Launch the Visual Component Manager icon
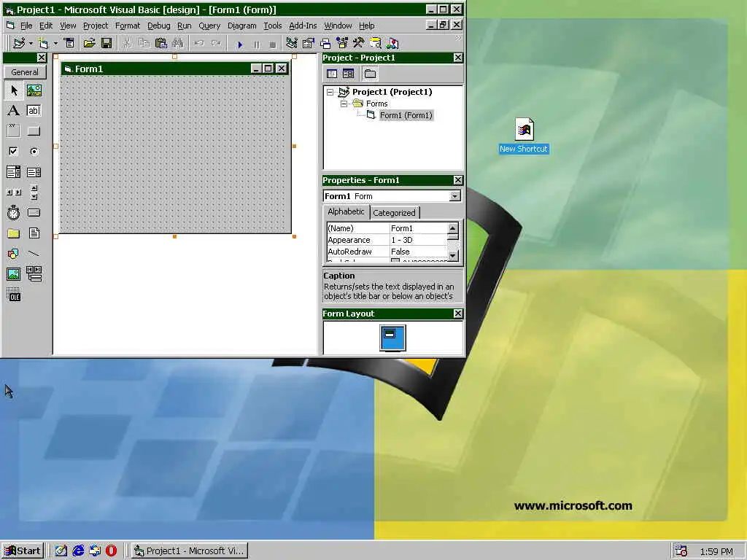This screenshot has height=560, width=747. point(392,44)
